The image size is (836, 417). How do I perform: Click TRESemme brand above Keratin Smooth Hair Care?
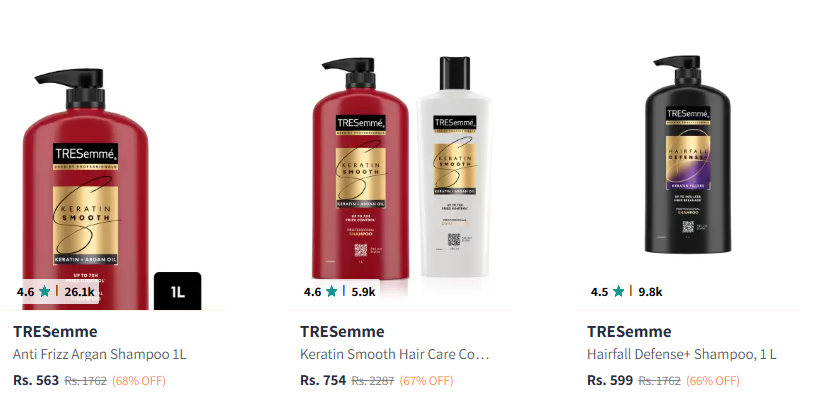click(342, 332)
